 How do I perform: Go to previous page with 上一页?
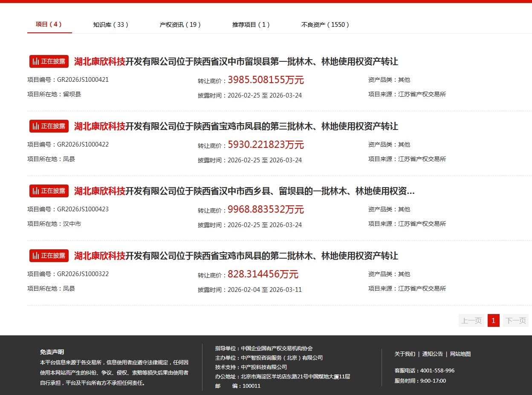click(471, 320)
